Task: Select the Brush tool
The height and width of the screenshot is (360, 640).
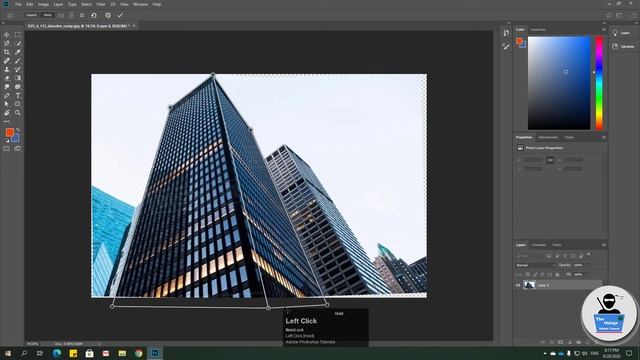Action: (18, 61)
